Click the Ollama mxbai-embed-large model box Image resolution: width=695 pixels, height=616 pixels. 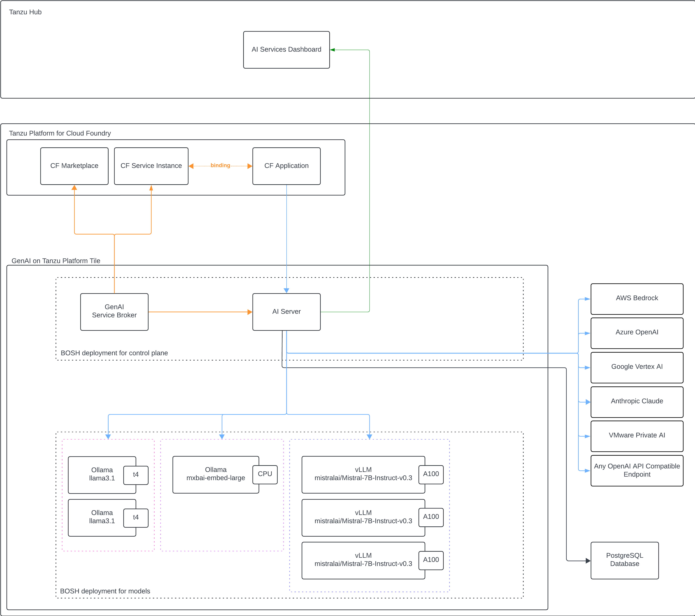(216, 475)
